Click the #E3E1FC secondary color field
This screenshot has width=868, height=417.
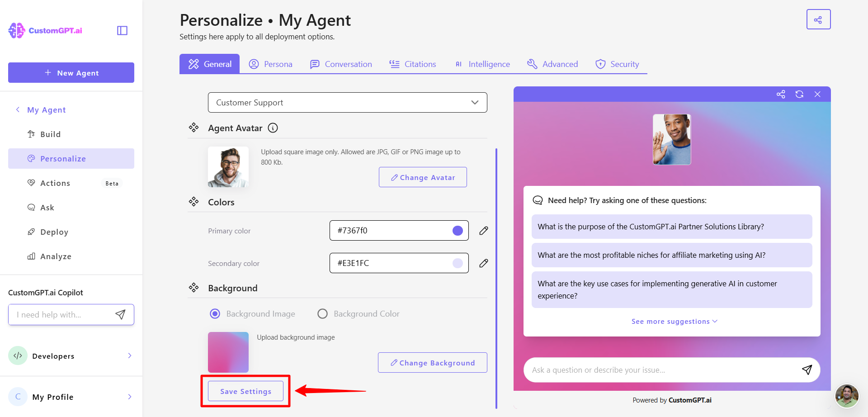399,263
